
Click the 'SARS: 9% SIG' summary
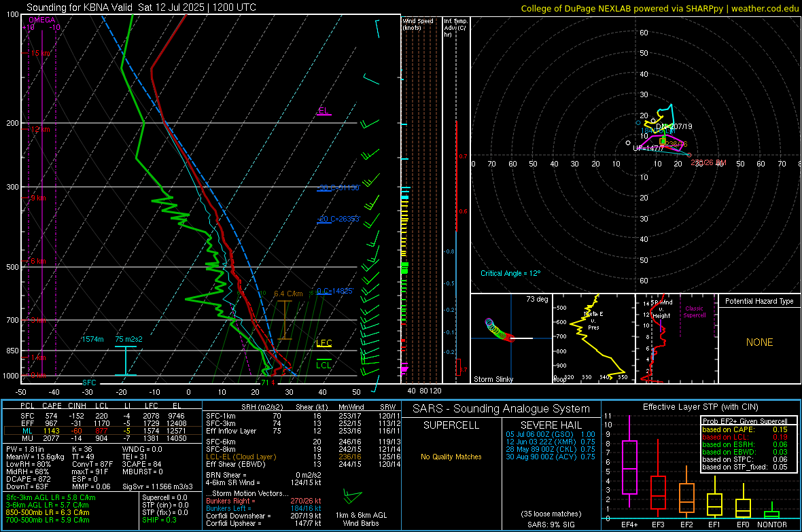[551, 525]
